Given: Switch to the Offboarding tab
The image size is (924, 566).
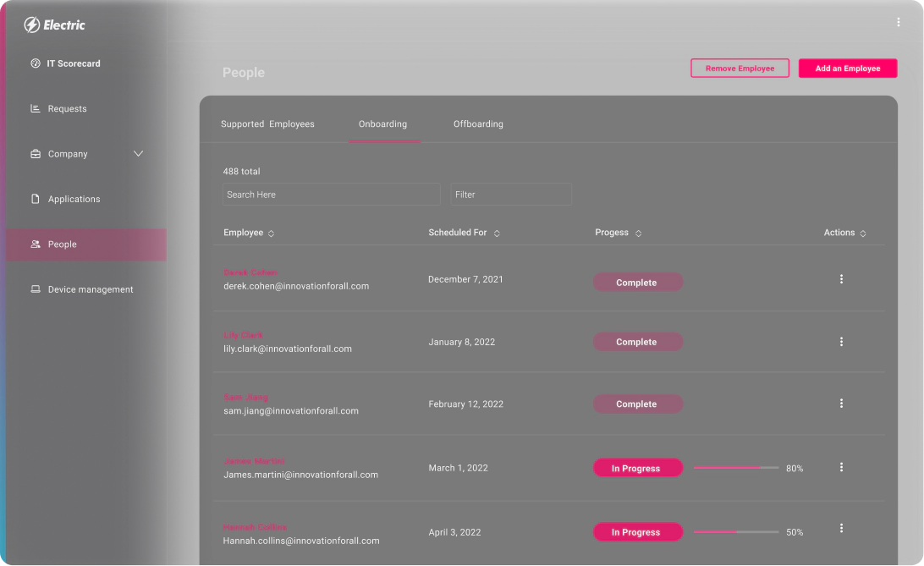Looking at the screenshot, I should (x=478, y=124).
